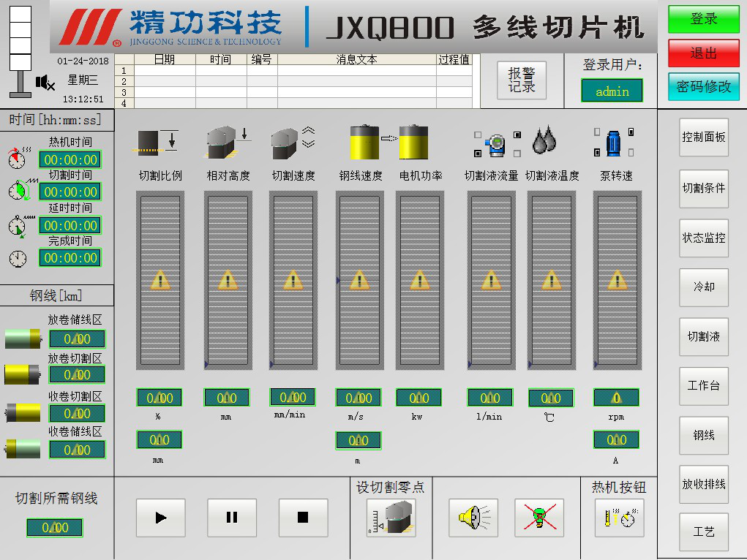Click the 切割液温度 ℃ value field
This screenshot has height=560, width=747.
551,398
